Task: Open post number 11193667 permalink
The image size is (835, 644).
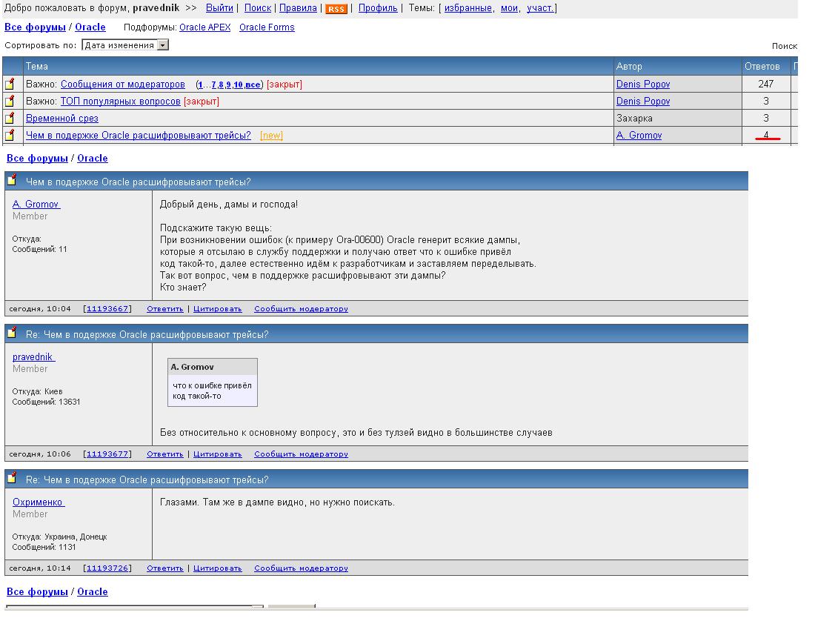Action: pos(107,309)
